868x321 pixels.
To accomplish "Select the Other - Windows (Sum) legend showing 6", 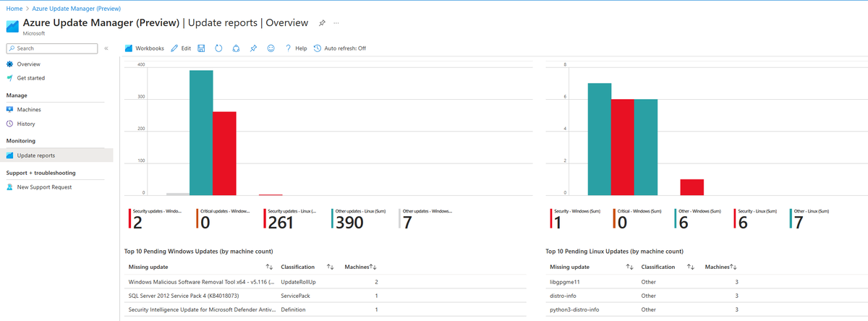I will (x=697, y=219).
